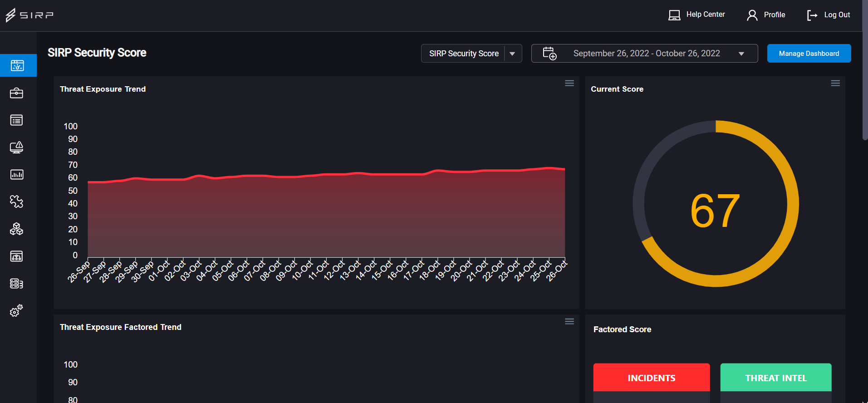868x403 pixels.
Task: Expand the date range dropdown arrow
Action: pyautogui.click(x=741, y=54)
